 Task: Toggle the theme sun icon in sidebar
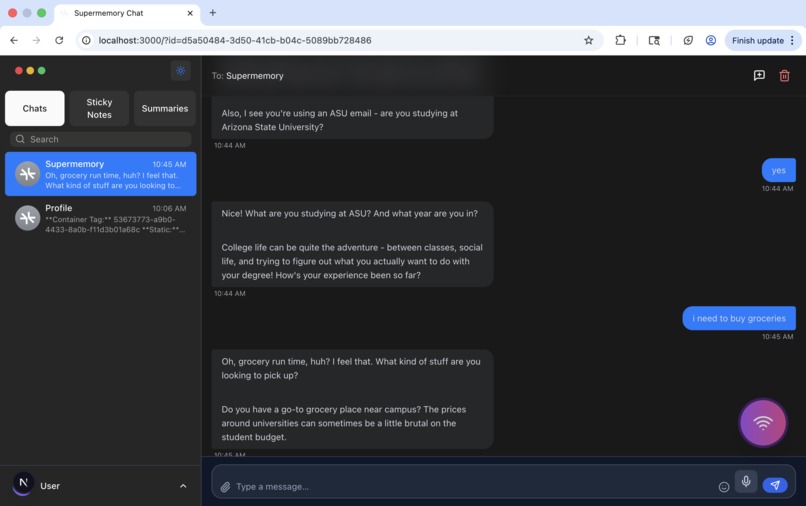pos(180,71)
